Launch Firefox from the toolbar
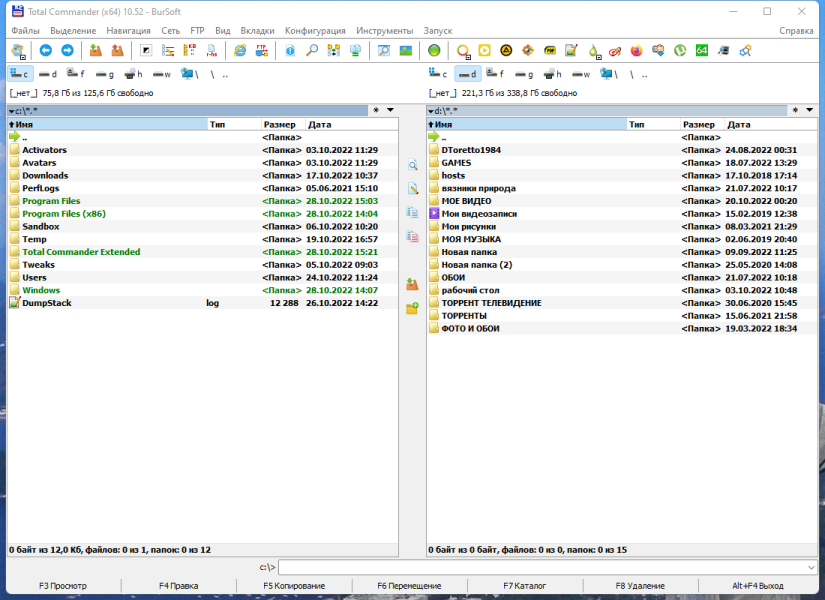Image resolution: width=825 pixels, height=600 pixels. 637,51
